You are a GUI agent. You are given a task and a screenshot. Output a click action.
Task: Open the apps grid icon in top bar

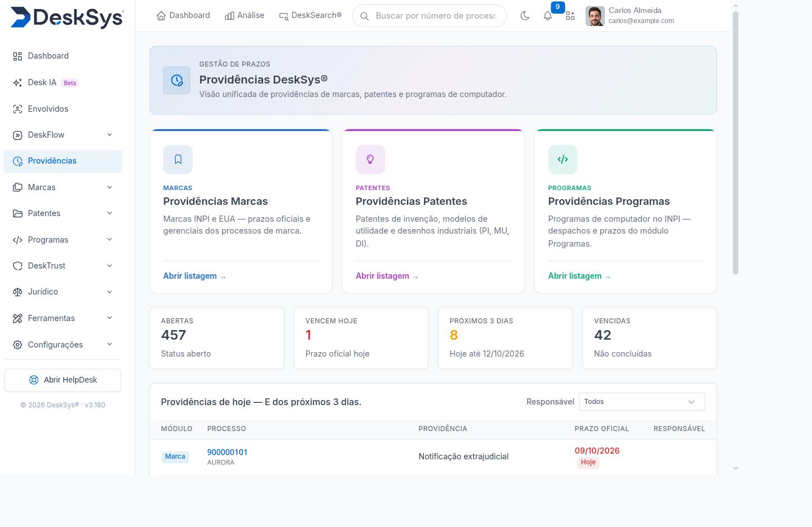[570, 16]
